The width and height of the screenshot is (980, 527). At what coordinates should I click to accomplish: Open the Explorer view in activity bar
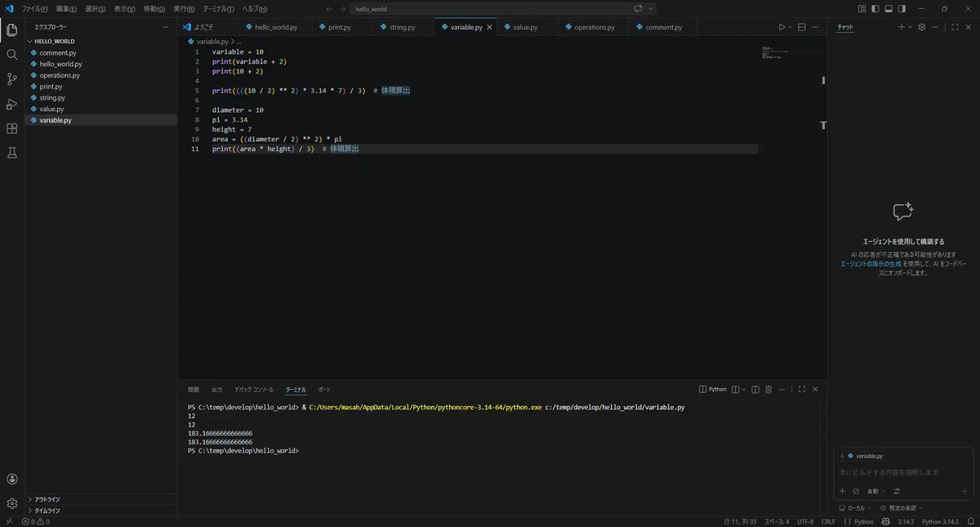(11, 30)
